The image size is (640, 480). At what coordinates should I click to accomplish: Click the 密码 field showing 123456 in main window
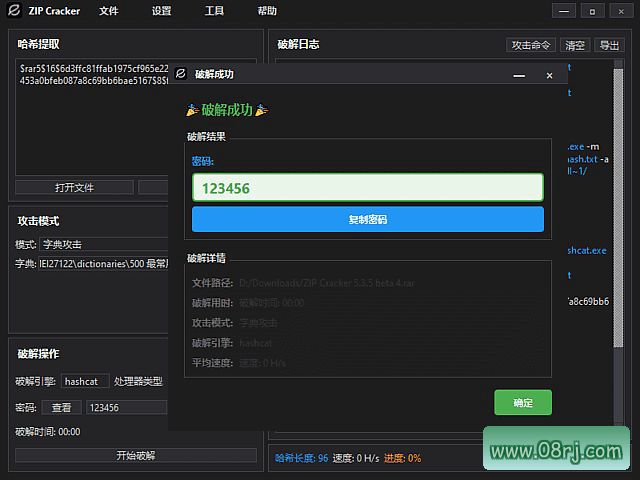[x=127, y=407]
